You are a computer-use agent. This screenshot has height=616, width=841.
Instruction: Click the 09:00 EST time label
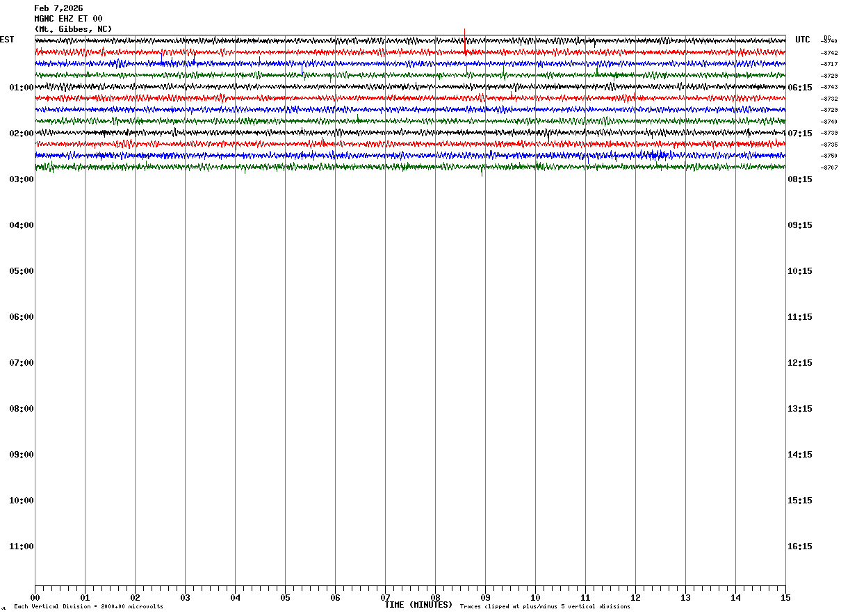(x=22, y=455)
